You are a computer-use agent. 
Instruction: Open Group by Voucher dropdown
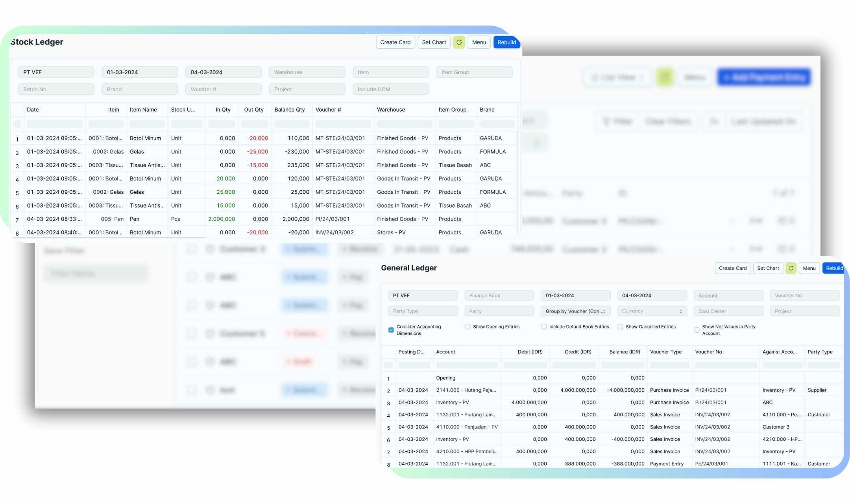[x=575, y=311]
